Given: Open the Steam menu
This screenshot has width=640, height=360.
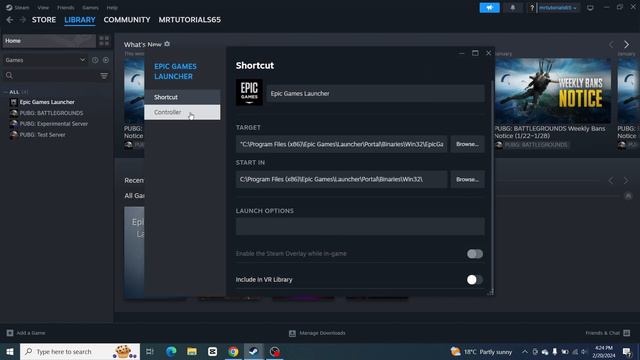Looking at the screenshot, I should 18,7.
